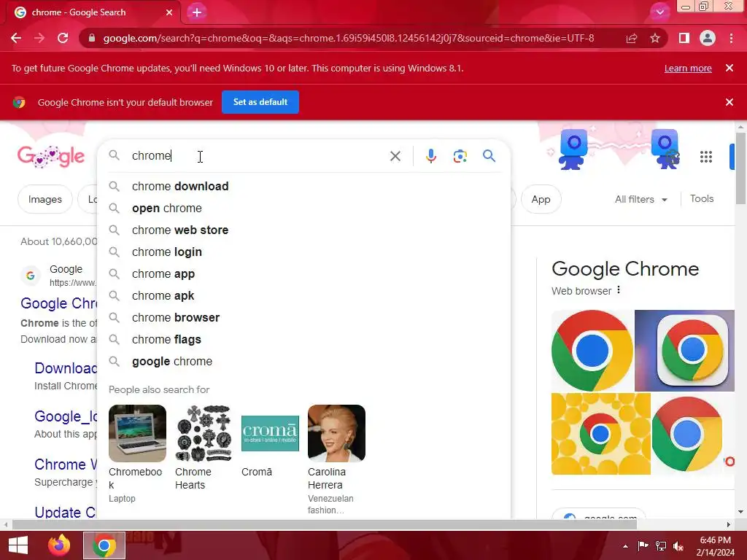Open the network tray icon
Viewport: 747px width, 560px height.
click(661, 546)
